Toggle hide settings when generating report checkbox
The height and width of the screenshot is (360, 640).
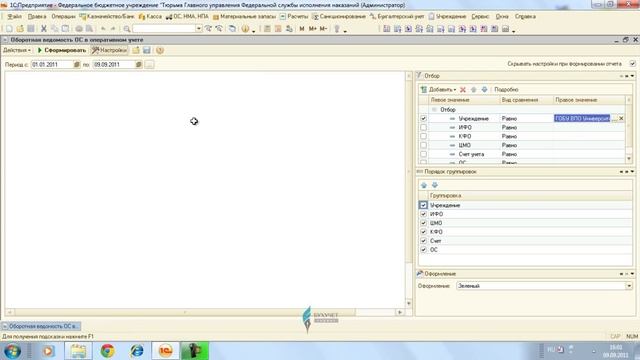(x=632, y=64)
